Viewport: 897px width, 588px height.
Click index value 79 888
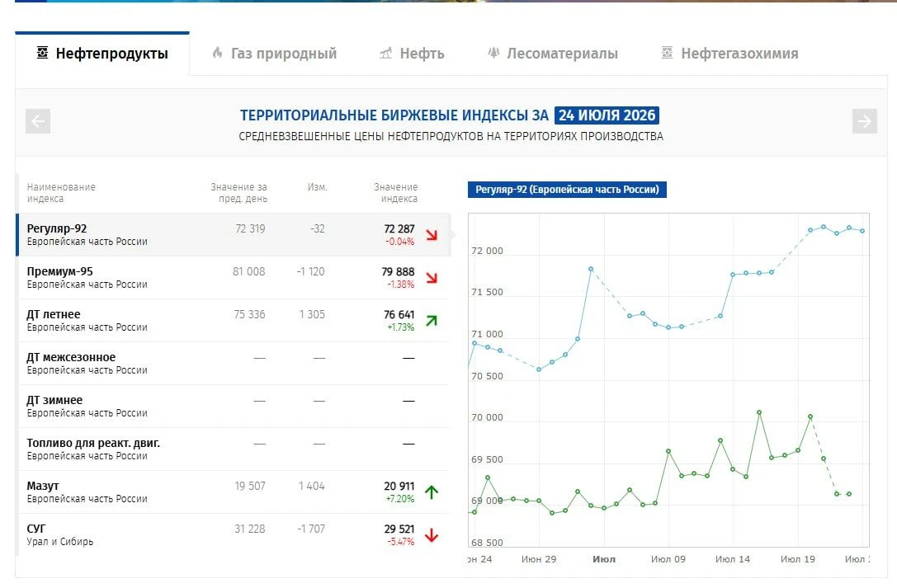click(x=398, y=272)
